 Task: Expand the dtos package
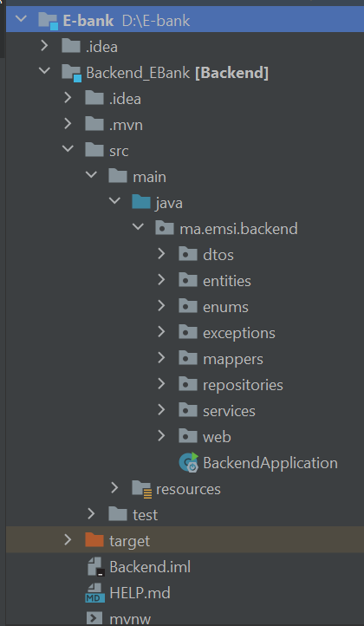coord(161,254)
